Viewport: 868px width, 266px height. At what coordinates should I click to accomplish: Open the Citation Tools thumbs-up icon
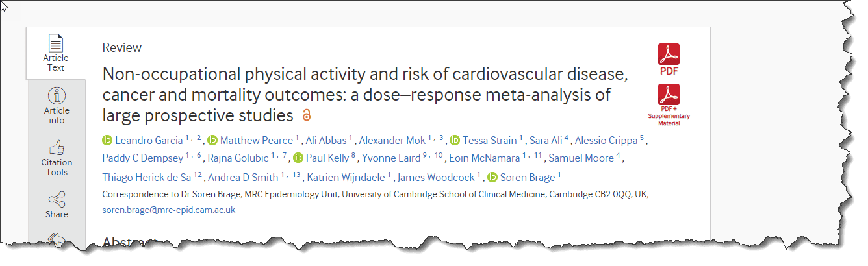[x=57, y=147]
